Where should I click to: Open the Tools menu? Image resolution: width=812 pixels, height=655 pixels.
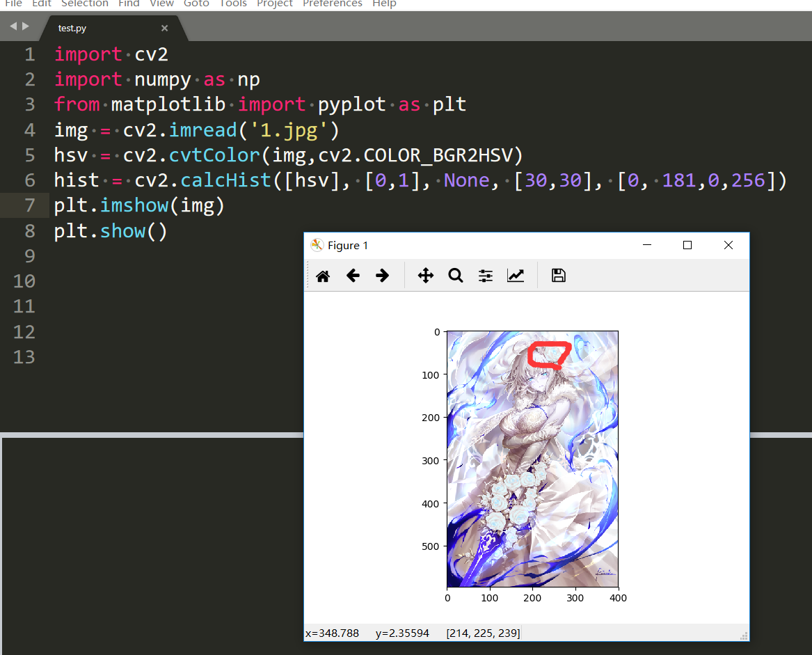click(233, 3)
